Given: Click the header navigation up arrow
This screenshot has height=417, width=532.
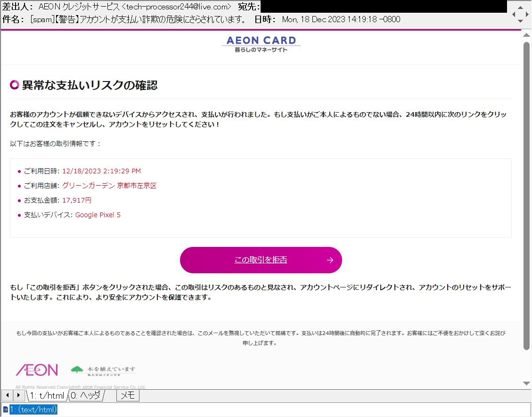Looking at the screenshot, I should (x=520, y=8).
